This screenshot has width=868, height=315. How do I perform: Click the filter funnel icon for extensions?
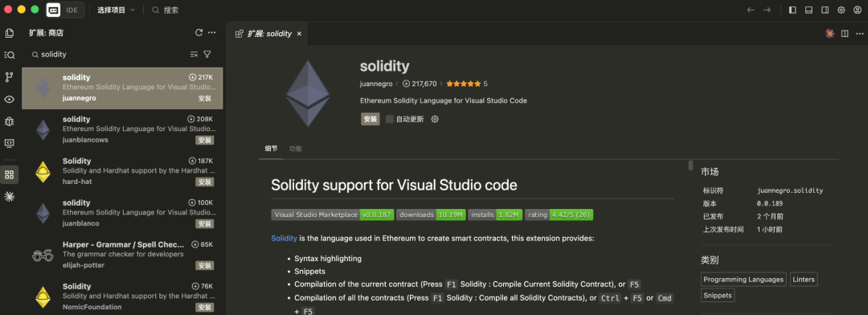(207, 55)
